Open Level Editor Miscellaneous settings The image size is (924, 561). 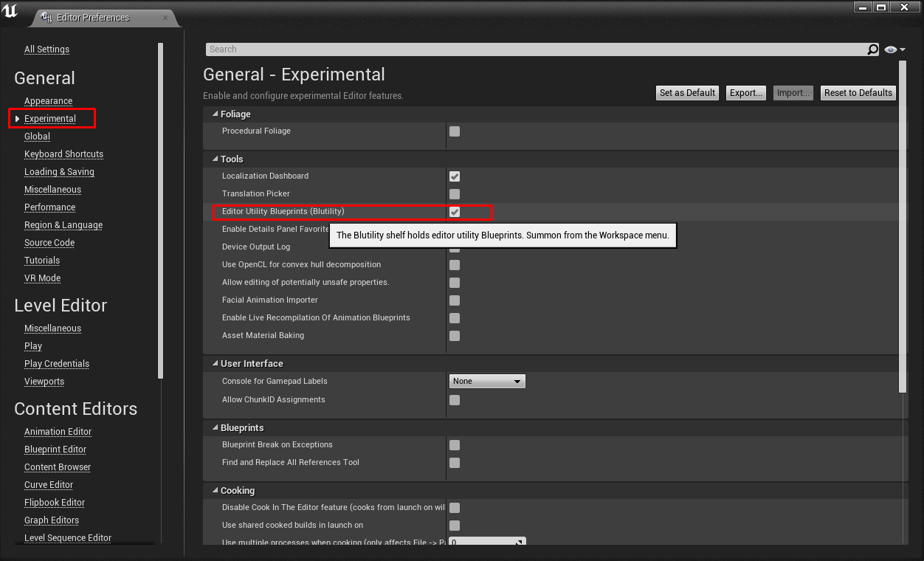52,328
